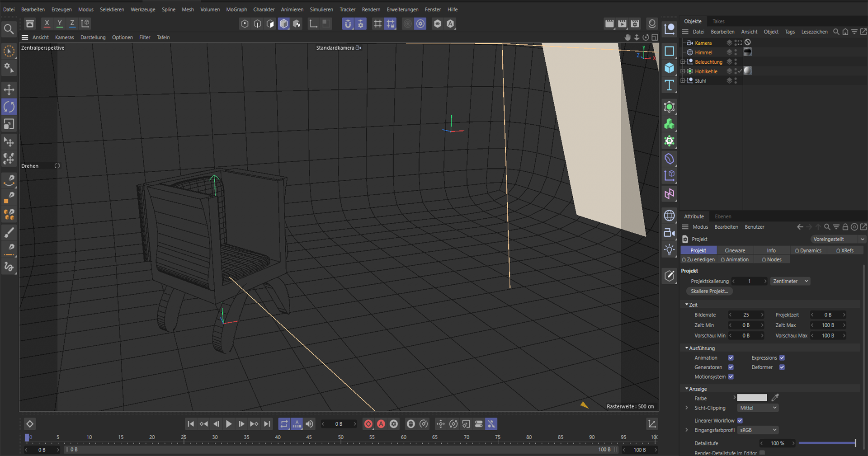This screenshot has height=456, width=868.
Task: Collapse the Zeit section
Action: coord(687,305)
